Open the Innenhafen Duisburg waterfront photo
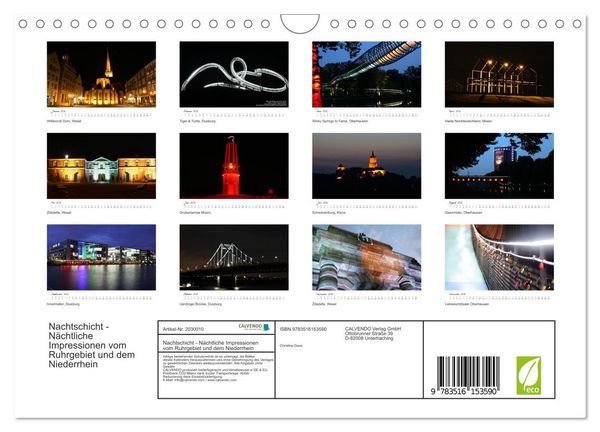This screenshot has width=600, height=432. [101, 257]
